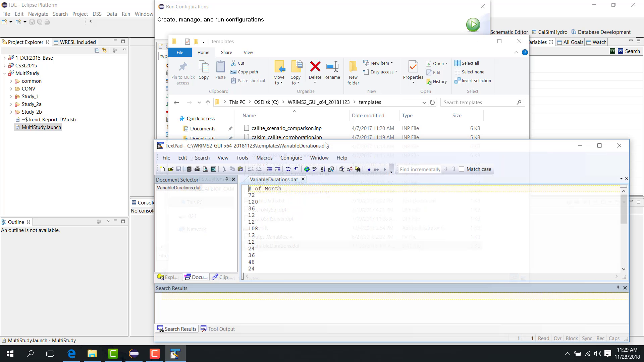Image resolution: width=644 pixels, height=362 pixels.
Task: Click WRIMS2_GUI_x64_20181123 breadcrumb in address bar
Action: coord(319,102)
